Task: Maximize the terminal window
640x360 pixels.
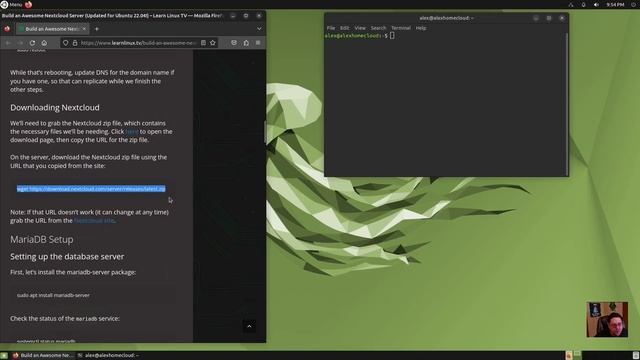Action: 549,18
